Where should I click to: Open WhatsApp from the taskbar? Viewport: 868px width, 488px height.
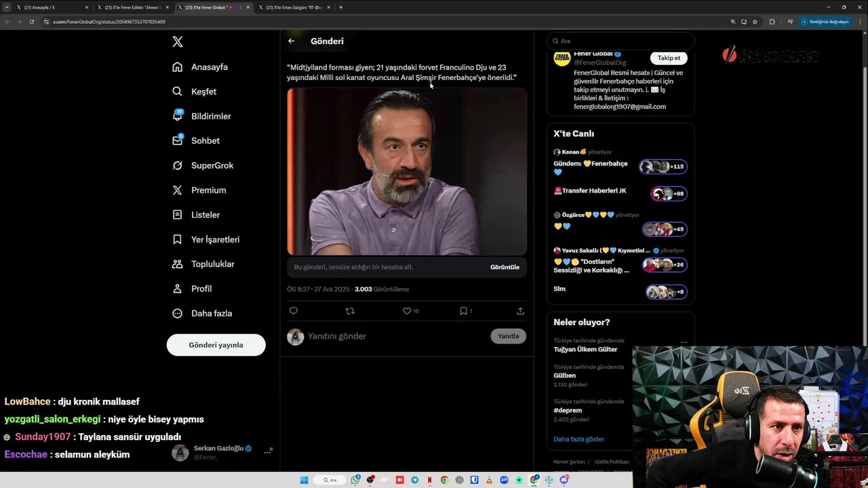(x=355, y=481)
